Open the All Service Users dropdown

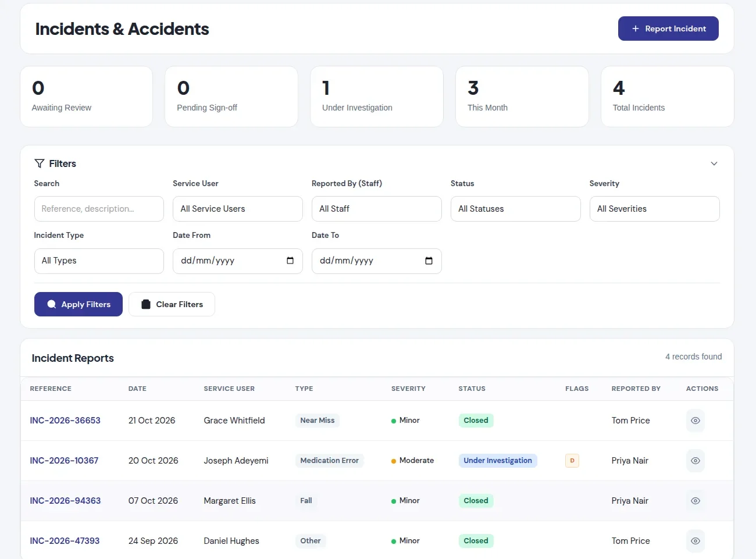point(238,209)
